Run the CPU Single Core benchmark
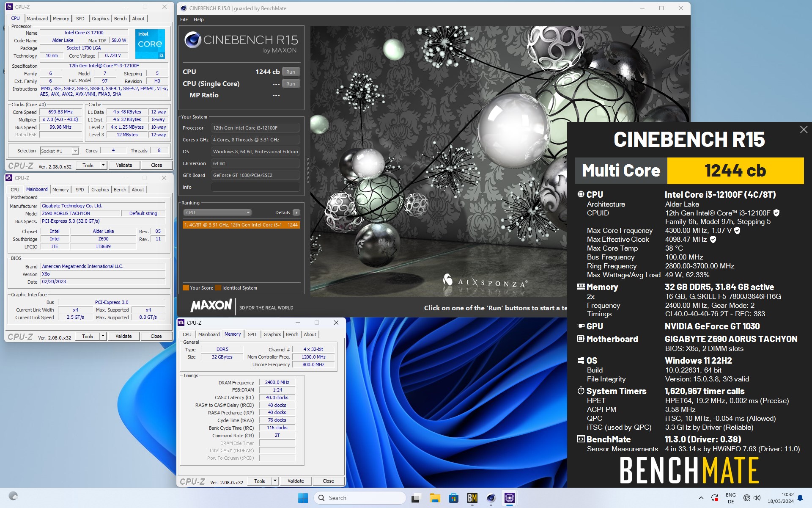 point(291,84)
